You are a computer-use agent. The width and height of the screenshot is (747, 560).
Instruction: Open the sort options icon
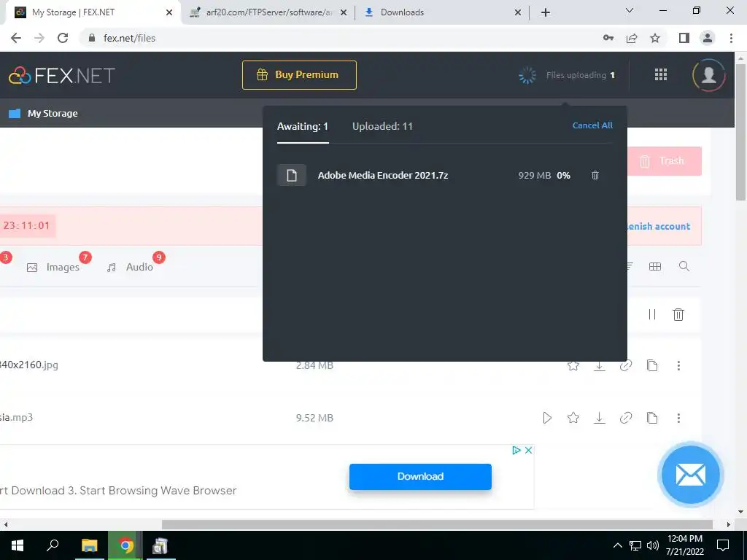(x=630, y=267)
